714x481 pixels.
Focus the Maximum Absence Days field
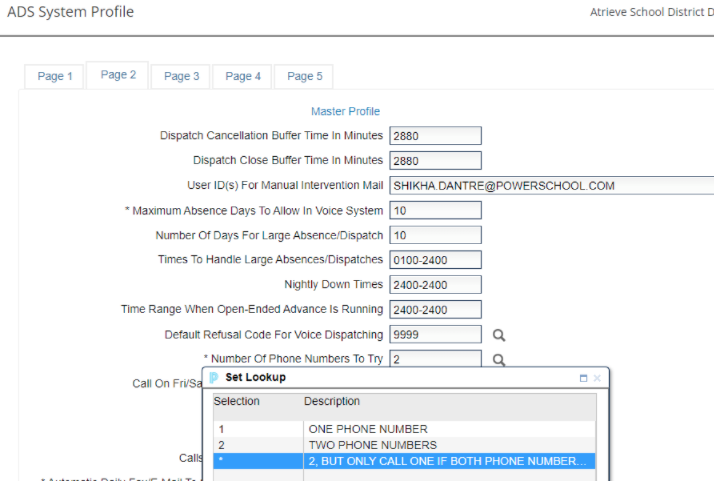coord(435,211)
